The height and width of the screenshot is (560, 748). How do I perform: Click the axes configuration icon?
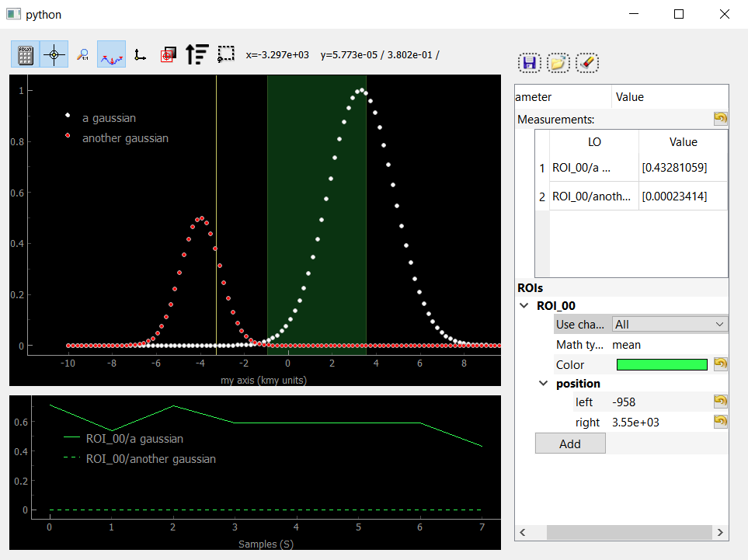pos(140,54)
